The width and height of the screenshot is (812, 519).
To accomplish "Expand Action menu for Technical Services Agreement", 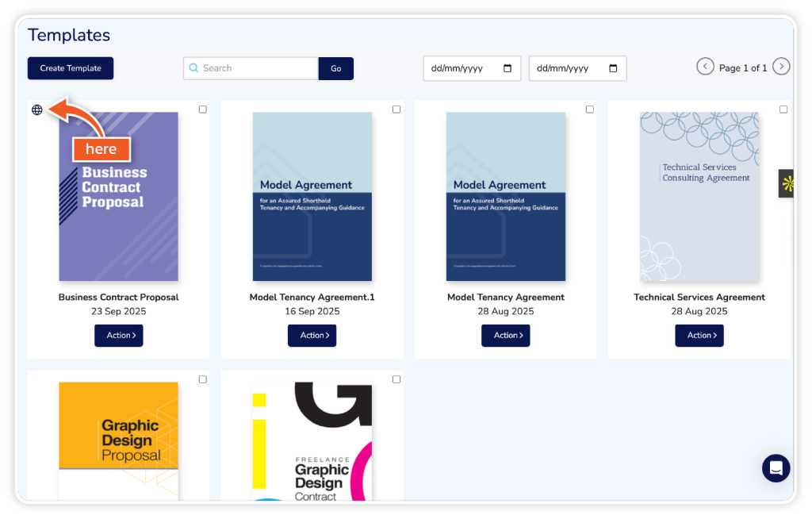I will (x=699, y=336).
